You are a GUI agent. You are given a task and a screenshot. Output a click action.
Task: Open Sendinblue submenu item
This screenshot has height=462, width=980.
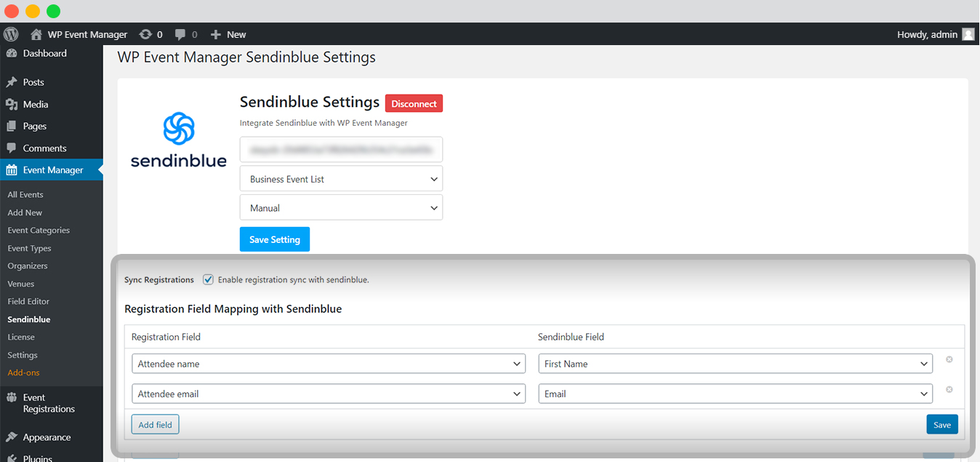(29, 319)
